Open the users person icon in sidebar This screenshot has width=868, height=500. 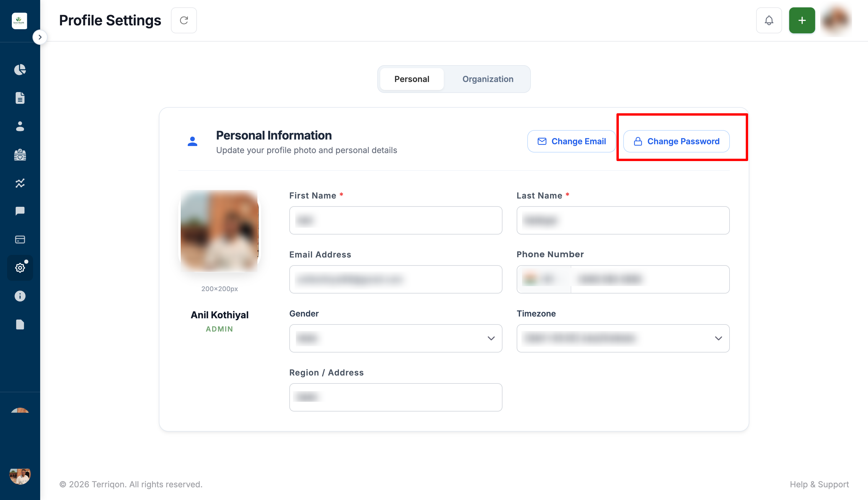click(x=20, y=126)
